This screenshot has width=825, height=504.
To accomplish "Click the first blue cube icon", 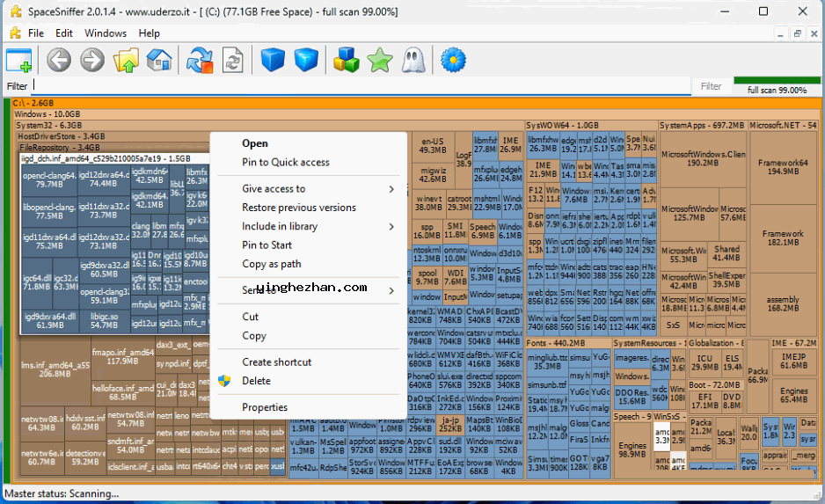I will tap(273, 60).
